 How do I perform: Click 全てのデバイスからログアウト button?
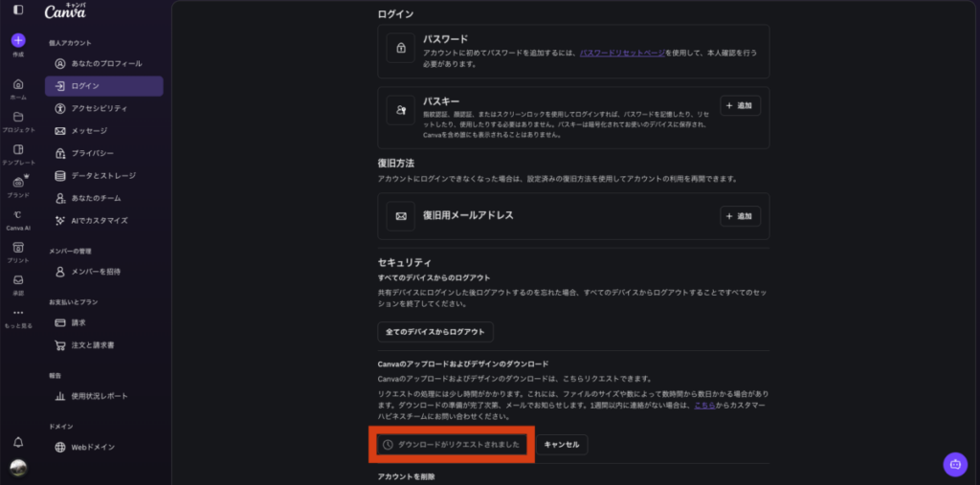pos(435,332)
